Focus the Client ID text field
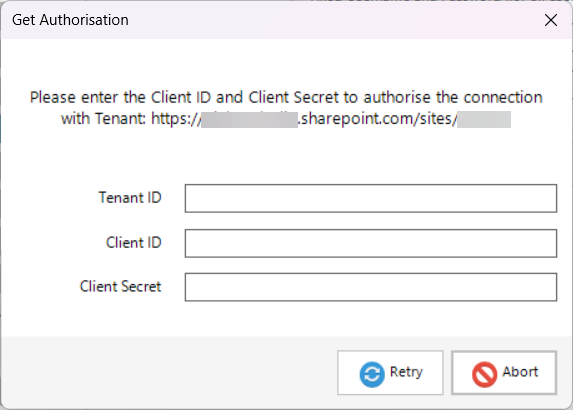Screen dimensions: 573x410 (x=371, y=243)
